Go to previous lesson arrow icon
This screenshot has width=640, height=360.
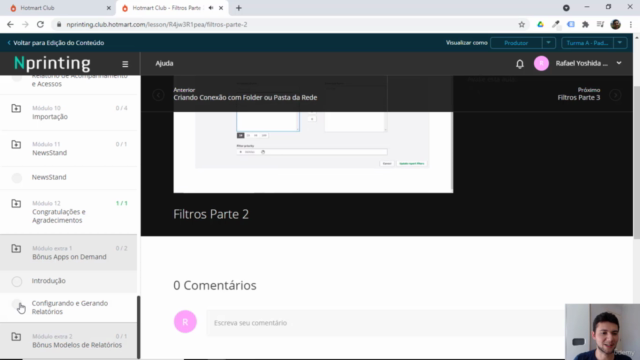click(x=158, y=95)
